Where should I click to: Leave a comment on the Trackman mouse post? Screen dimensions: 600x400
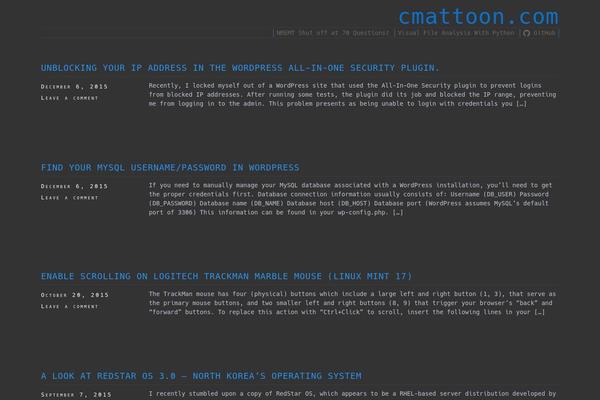coord(69,306)
